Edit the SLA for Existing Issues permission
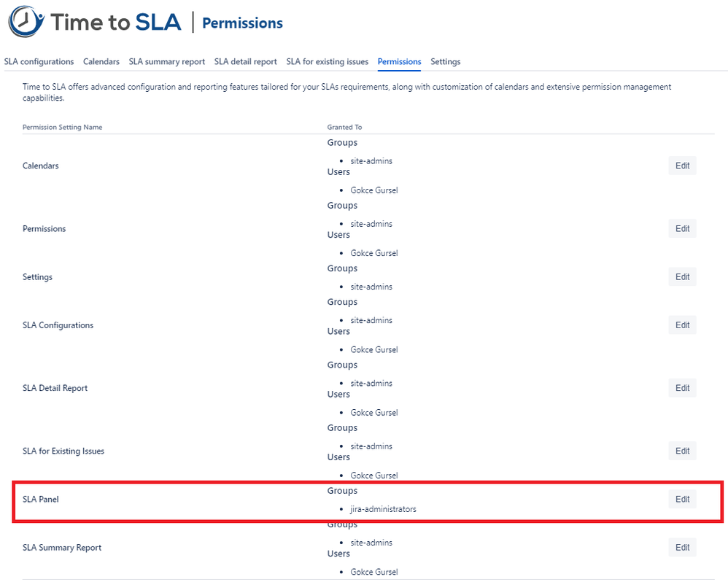728x582 pixels. coord(681,451)
